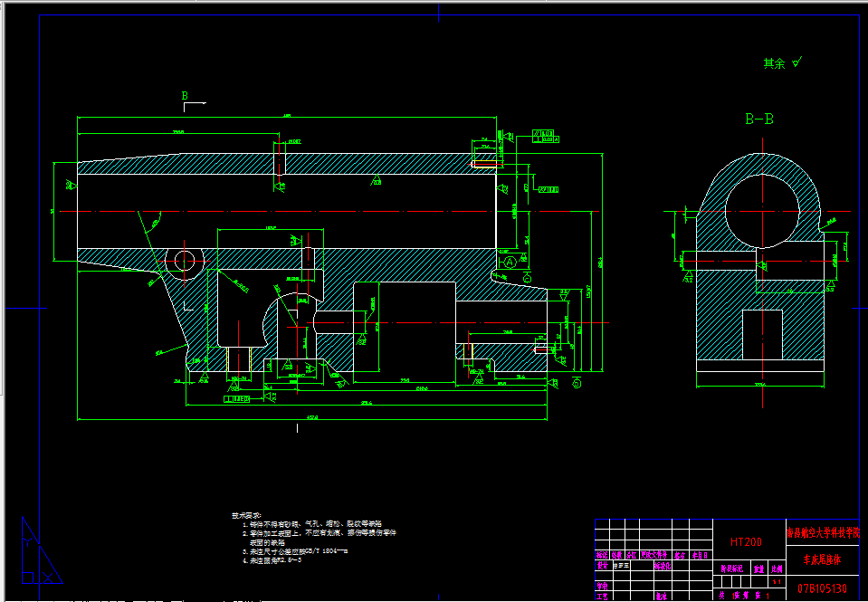Select the 重量 label in title block
The height and width of the screenshot is (602, 868).
tap(758, 569)
